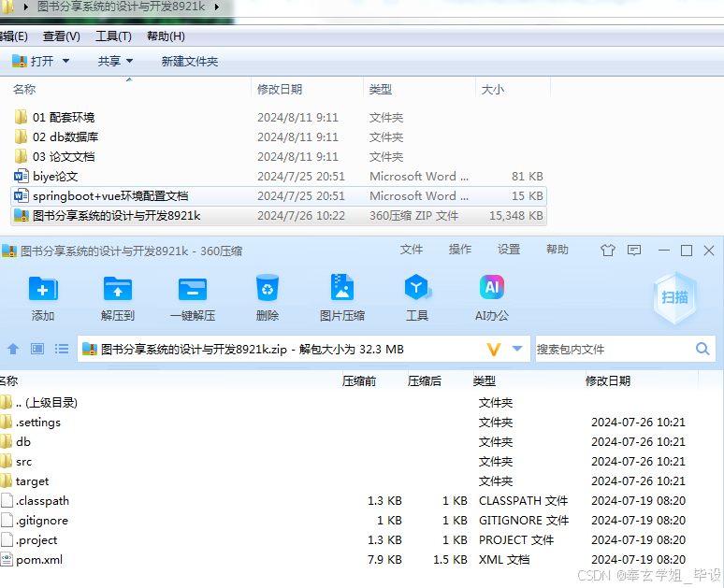Expand the 打开 dropdown arrow in Explorer toolbar
724x588 pixels.
tap(65, 61)
